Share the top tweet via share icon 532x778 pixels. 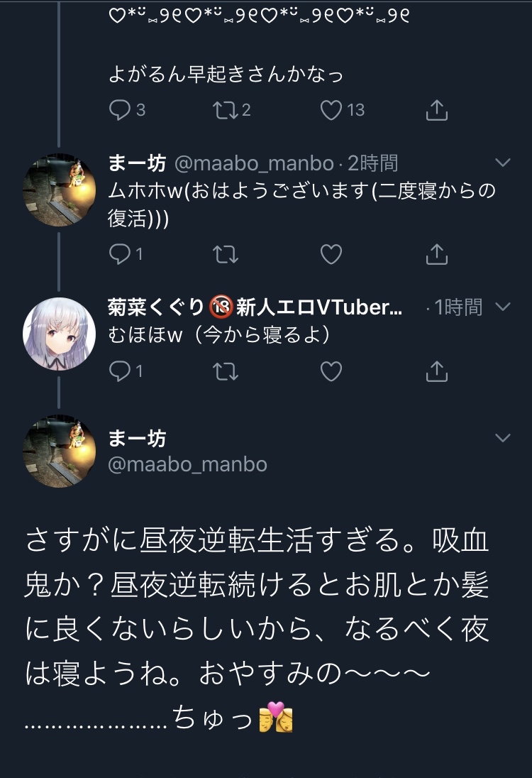tap(437, 110)
